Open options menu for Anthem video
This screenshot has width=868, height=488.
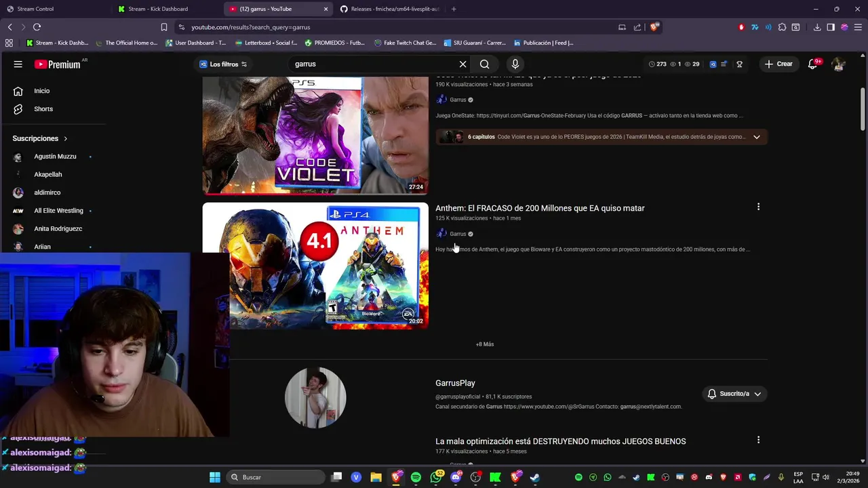click(759, 207)
